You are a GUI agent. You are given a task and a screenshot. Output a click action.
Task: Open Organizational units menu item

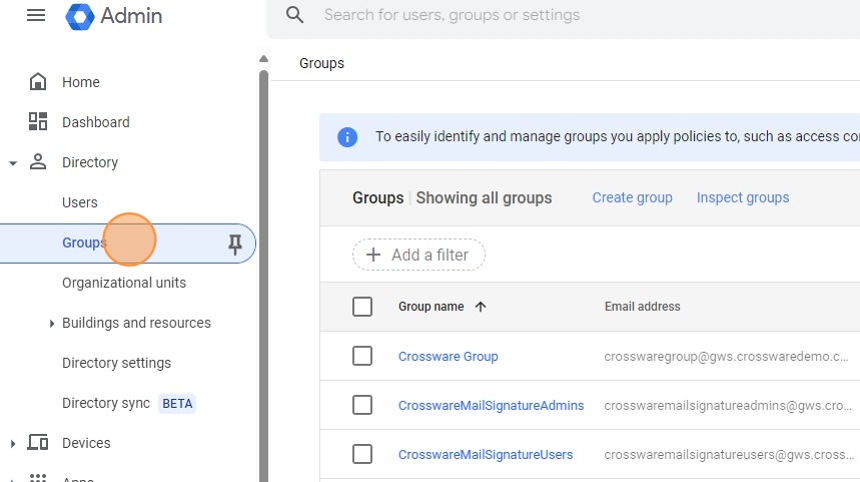[124, 283]
